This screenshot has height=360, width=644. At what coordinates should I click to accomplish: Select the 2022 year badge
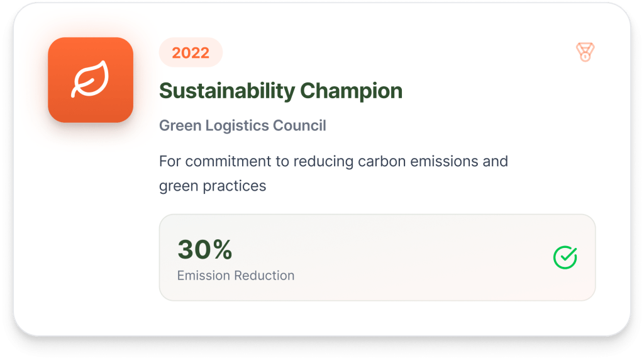(x=191, y=53)
